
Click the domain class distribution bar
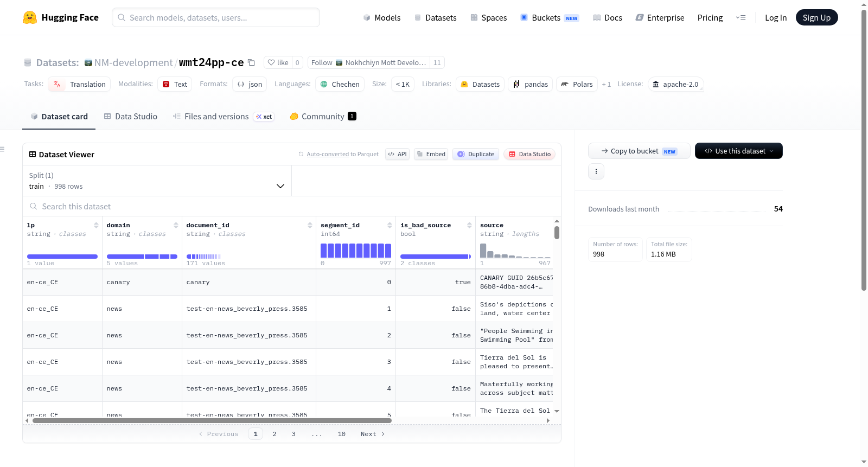(142, 257)
